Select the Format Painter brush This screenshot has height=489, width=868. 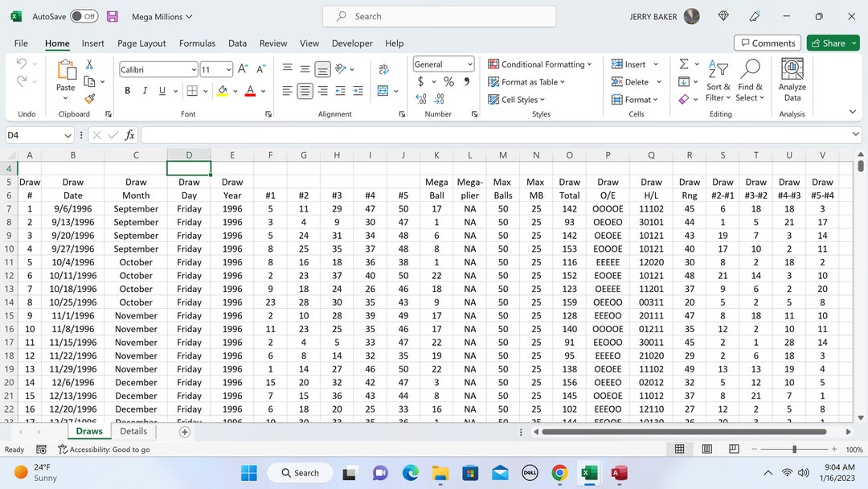[89, 99]
